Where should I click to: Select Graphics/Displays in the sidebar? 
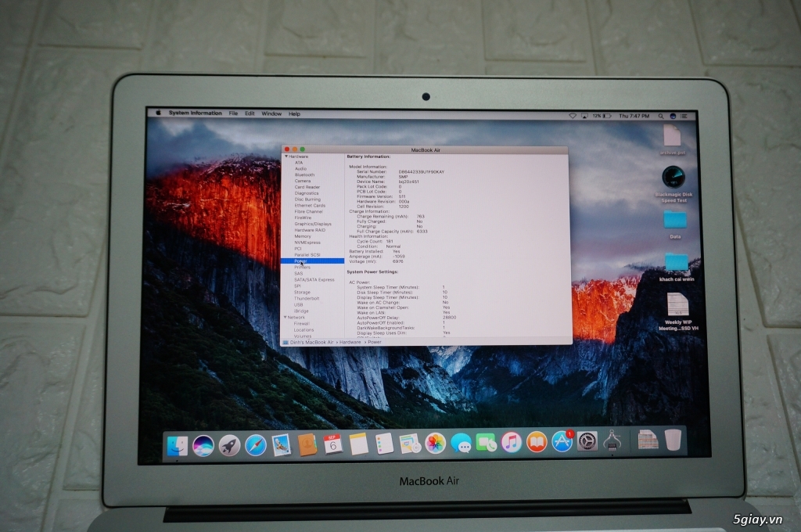point(313,224)
